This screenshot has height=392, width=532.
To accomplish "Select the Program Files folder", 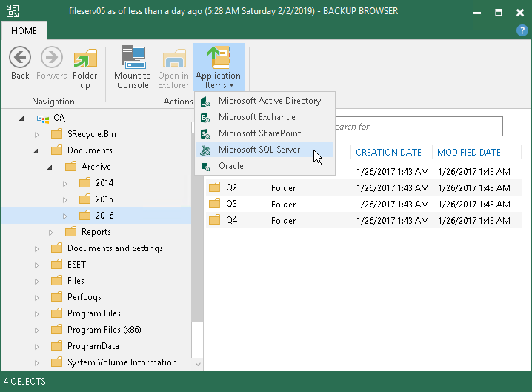I will click(93, 313).
